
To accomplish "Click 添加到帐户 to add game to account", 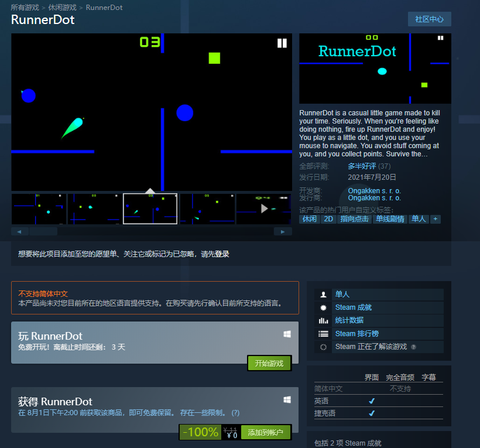I will pyautogui.click(x=265, y=433).
